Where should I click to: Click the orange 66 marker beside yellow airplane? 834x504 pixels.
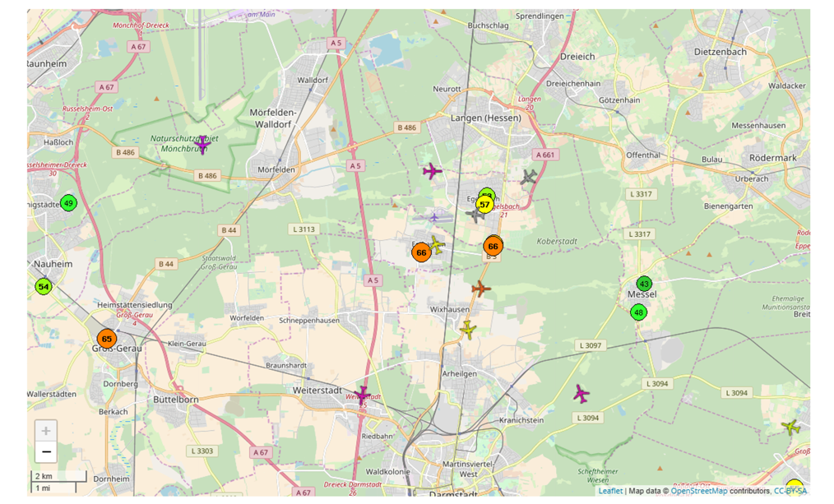click(421, 252)
